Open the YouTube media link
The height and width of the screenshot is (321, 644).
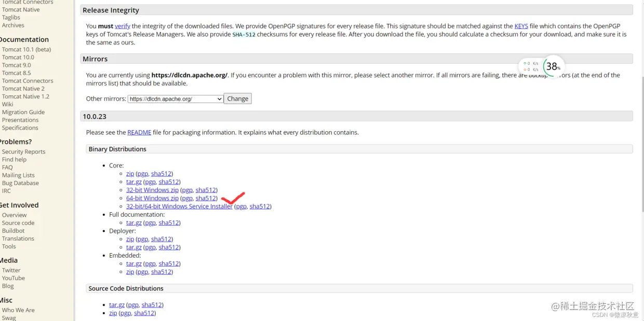pos(14,278)
